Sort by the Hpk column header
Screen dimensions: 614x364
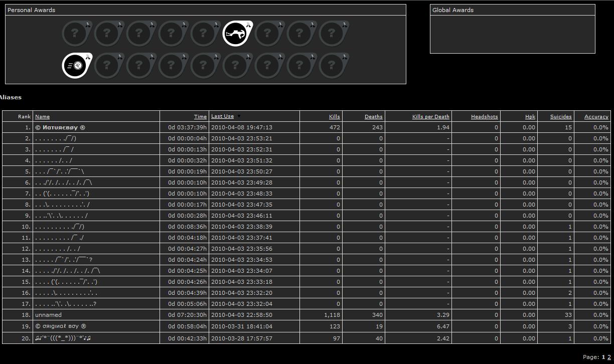click(530, 117)
